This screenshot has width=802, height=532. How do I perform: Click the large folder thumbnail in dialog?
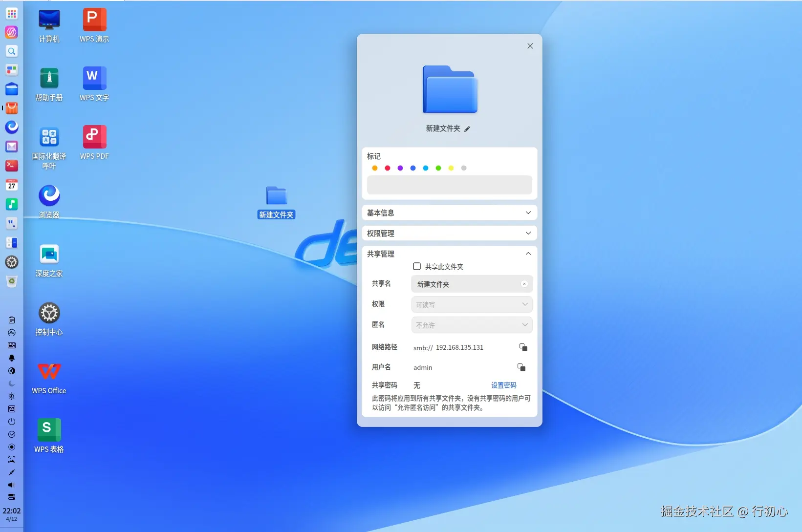(x=450, y=89)
